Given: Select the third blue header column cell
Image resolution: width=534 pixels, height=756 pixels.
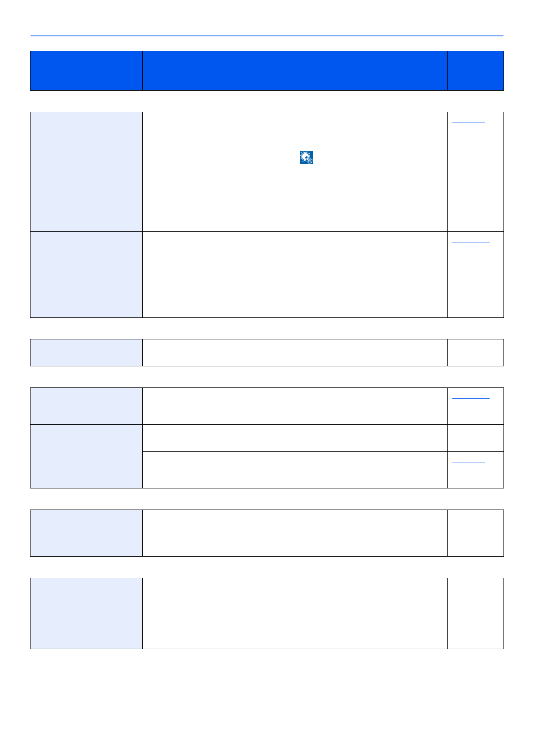Looking at the screenshot, I should point(371,70).
